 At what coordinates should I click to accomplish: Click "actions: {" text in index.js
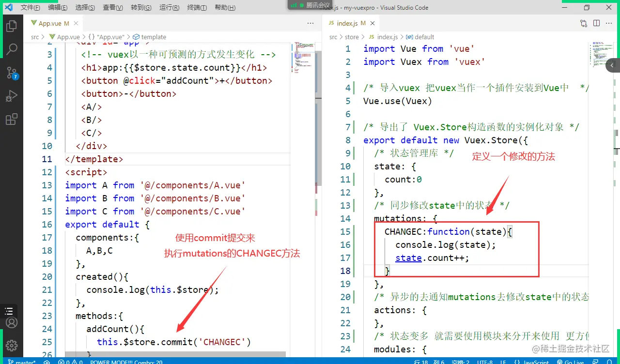tap(401, 310)
